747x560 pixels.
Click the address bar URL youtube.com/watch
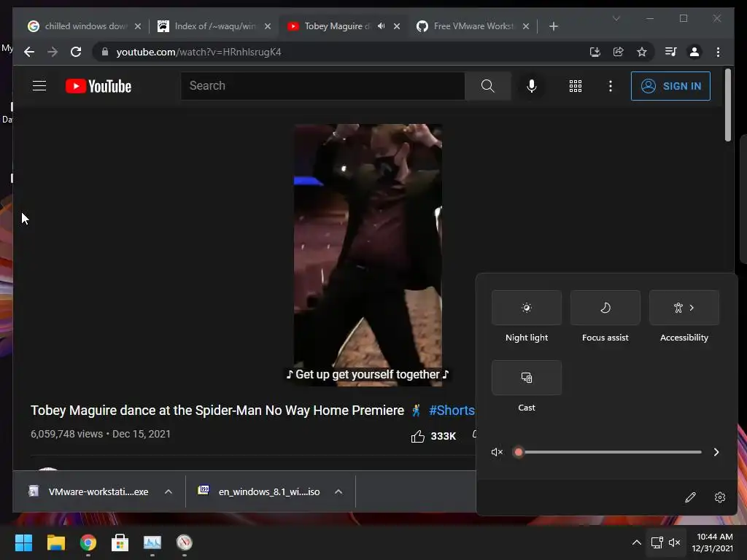[198, 52]
